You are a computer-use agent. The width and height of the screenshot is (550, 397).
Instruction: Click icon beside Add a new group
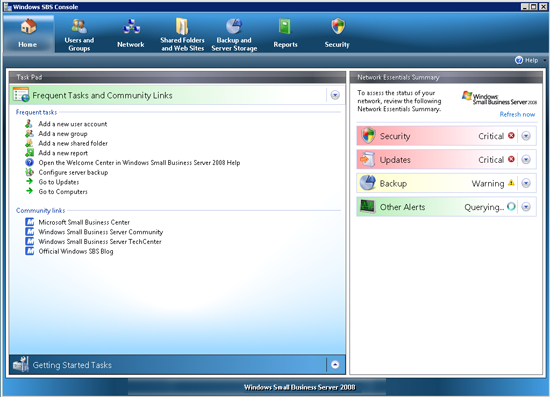[x=29, y=134]
